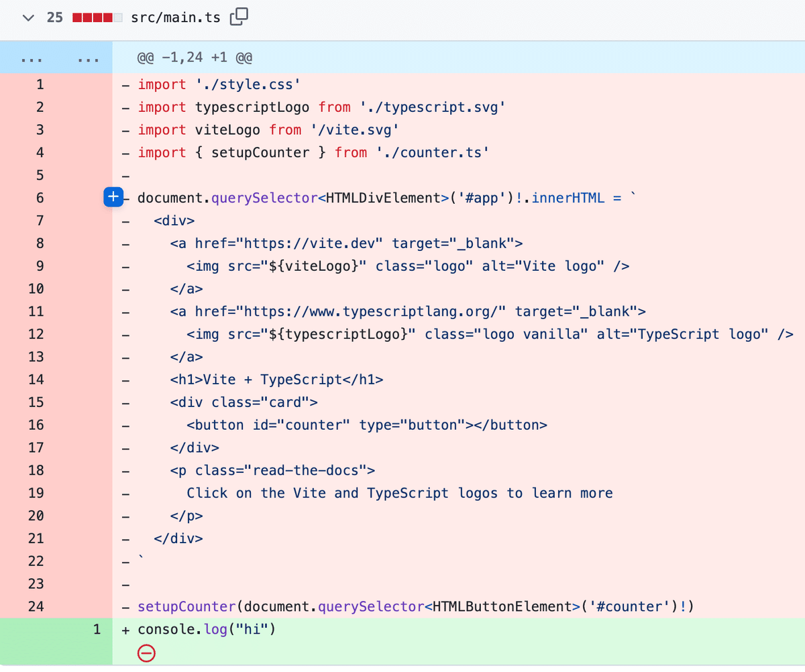Select deleted line number 24
The width and height of the screenshot is (805, 672).
point(36,606)
